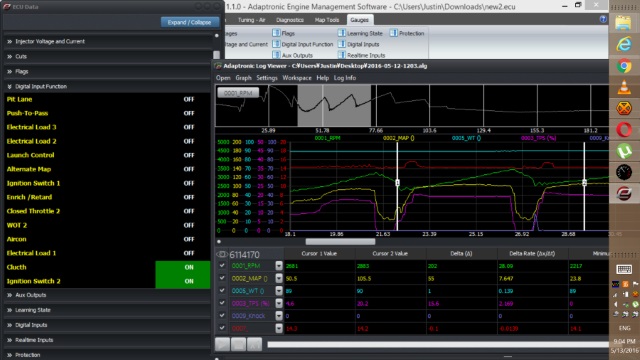Click the ENG language indicator
Image resolution: width=640 pixels, height=360 pixels.
624,328
